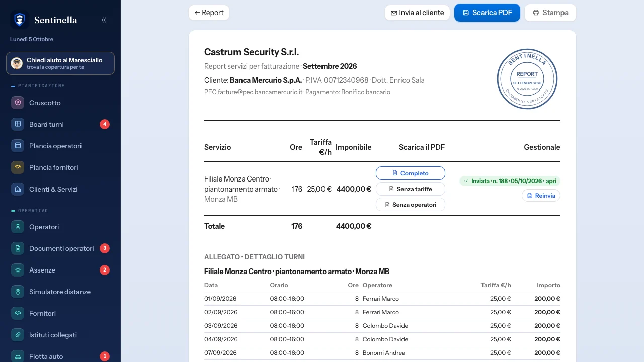
Task: Click the Fornitori handshake icon
Action: 18,313
